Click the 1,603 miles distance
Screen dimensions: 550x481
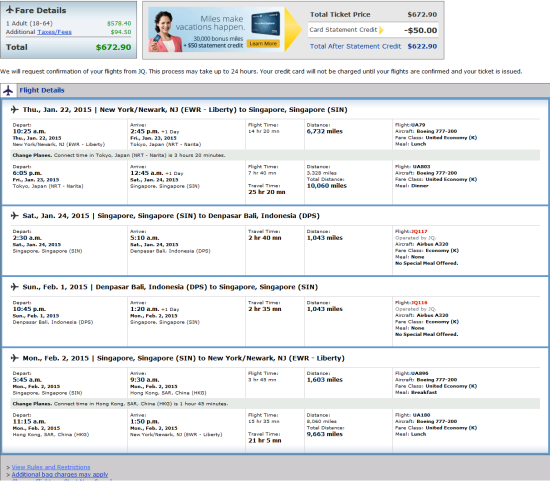click(324, 380)
